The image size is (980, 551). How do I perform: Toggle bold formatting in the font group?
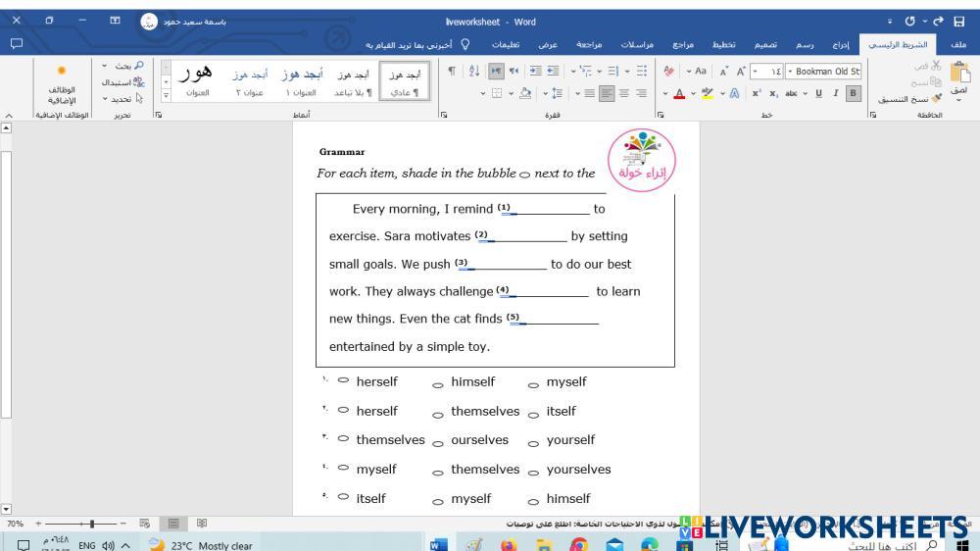[x=853, y=93]
